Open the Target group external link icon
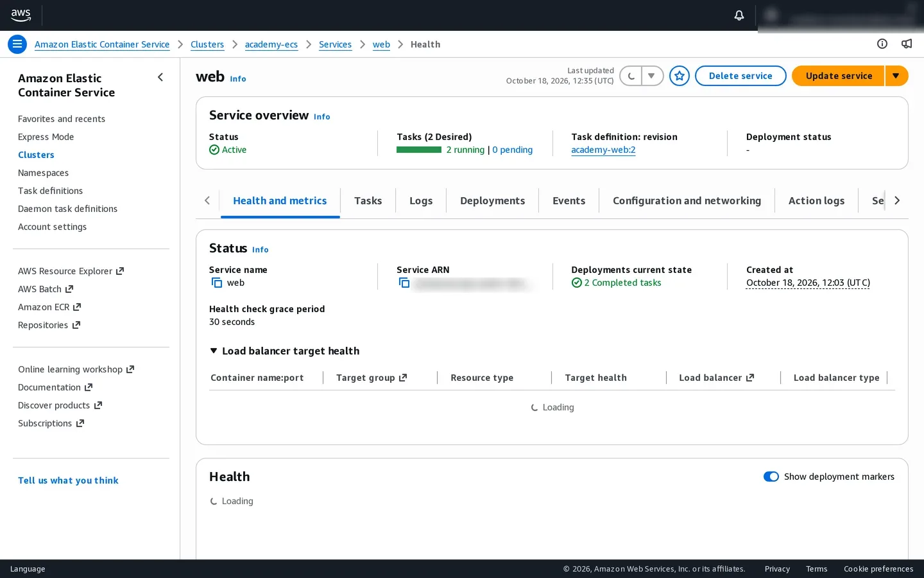 click(x=403, y=378)
